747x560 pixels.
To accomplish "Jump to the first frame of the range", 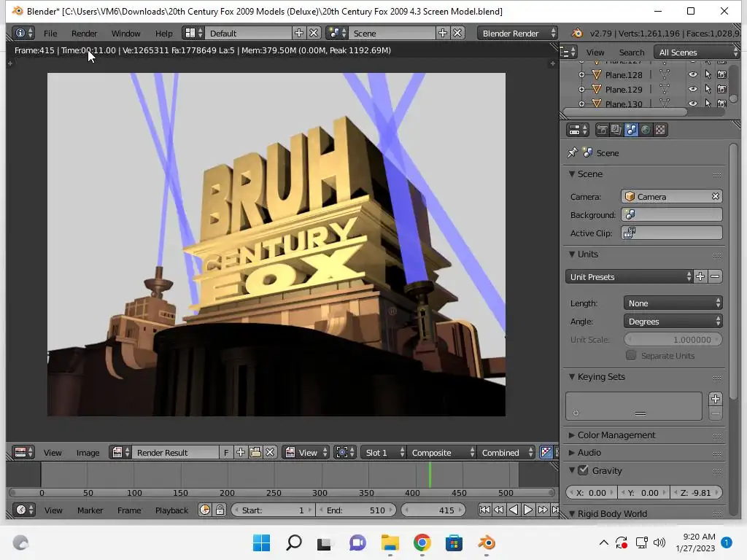I will pos(484,510).
